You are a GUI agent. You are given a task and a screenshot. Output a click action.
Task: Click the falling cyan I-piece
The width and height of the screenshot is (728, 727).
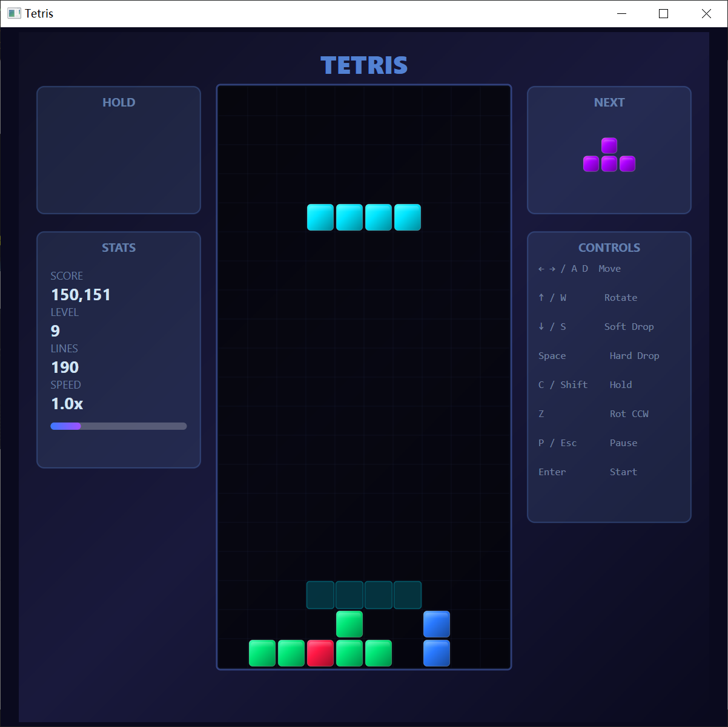[x=363, y=217]
